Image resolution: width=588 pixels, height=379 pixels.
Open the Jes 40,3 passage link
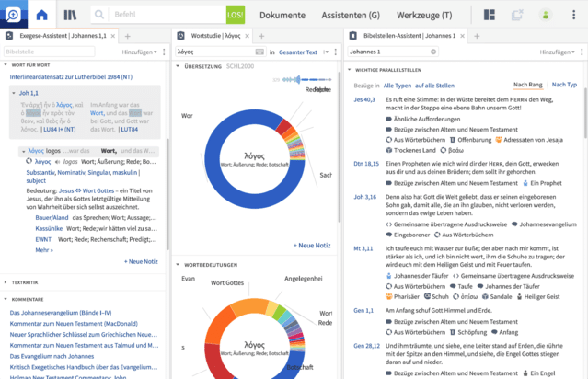pos(363,99)
